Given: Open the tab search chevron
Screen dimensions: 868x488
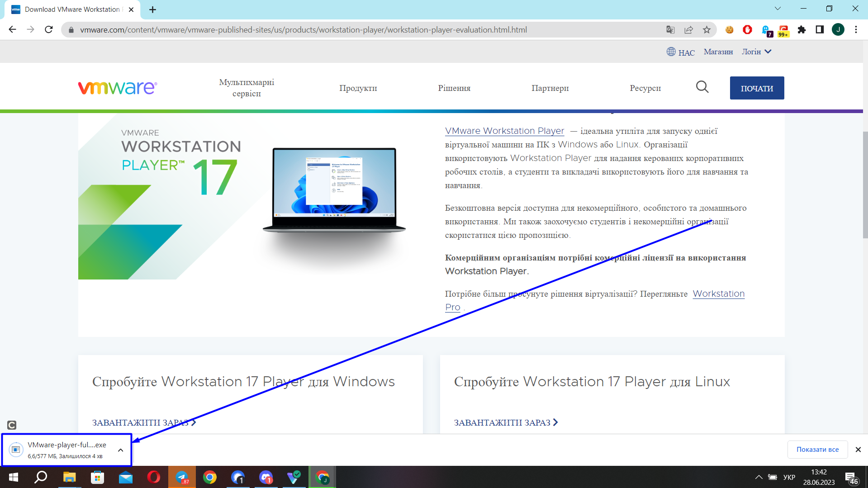Looking at the screenshot, I should click(x=778, y=9).
